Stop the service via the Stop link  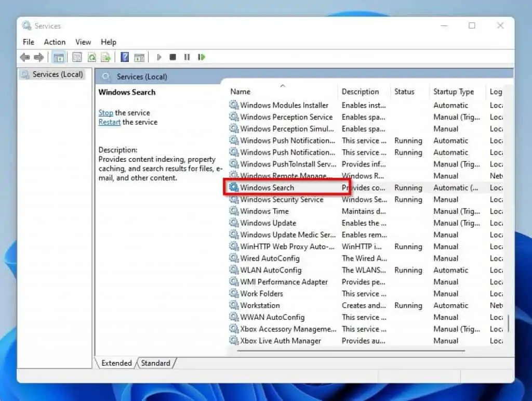pos(105,112)
